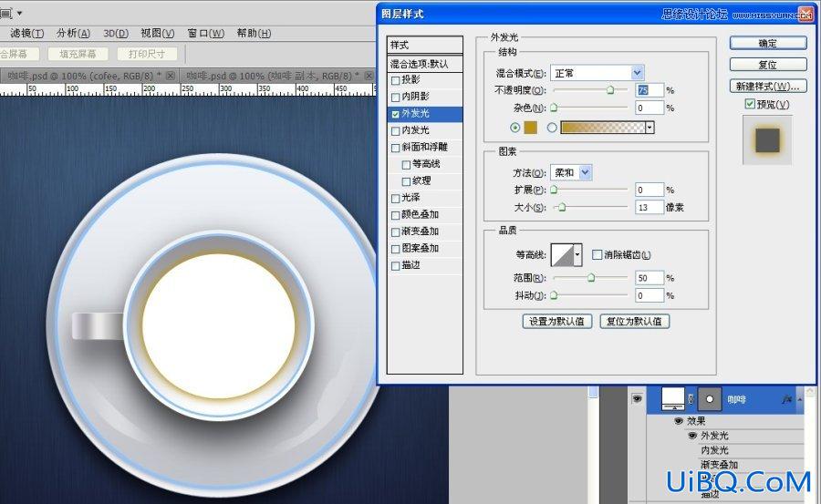Select 样式 in the styles list
The height and width of the screenshot is (504, 821).
tap(424, 45)
